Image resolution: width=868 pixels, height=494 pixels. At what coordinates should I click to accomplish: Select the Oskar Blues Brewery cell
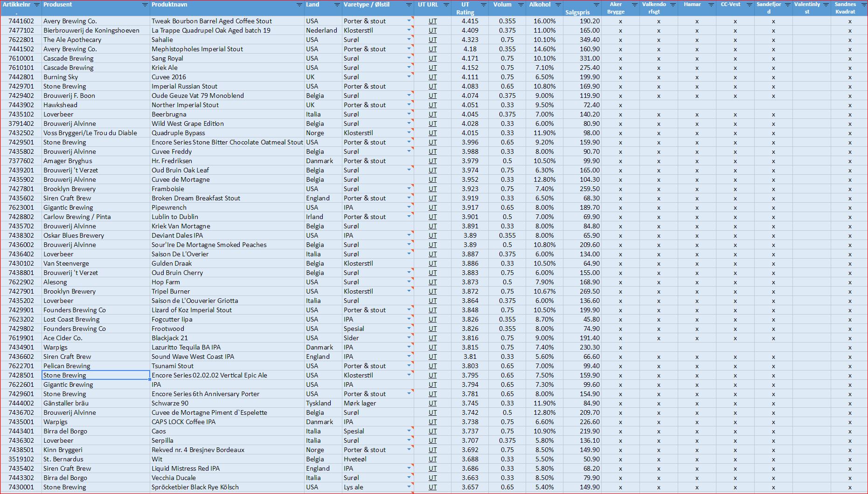(96, 235)
